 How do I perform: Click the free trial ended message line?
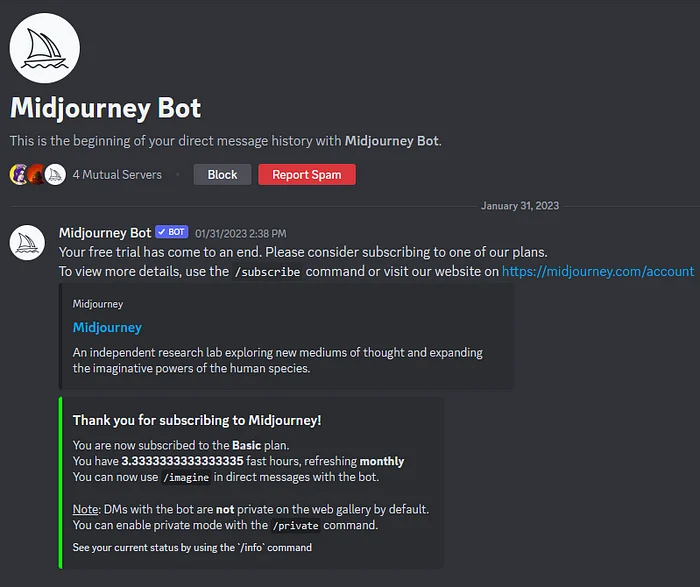point(303,252)
